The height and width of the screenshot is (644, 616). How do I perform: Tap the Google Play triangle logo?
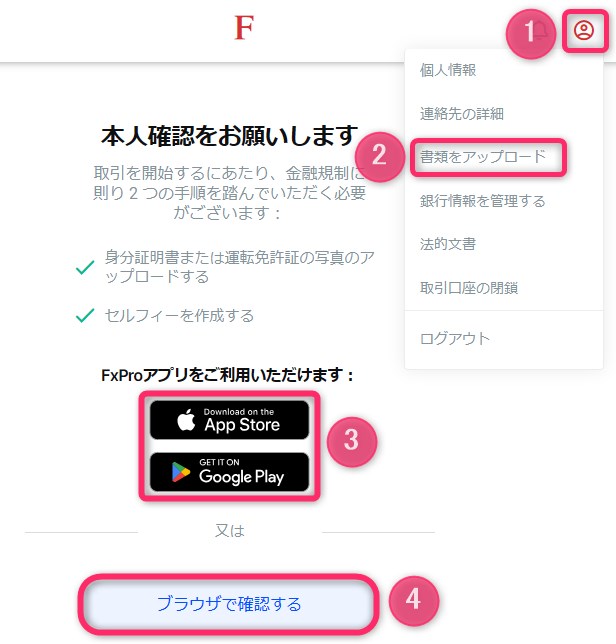click(x=181, y=472)
